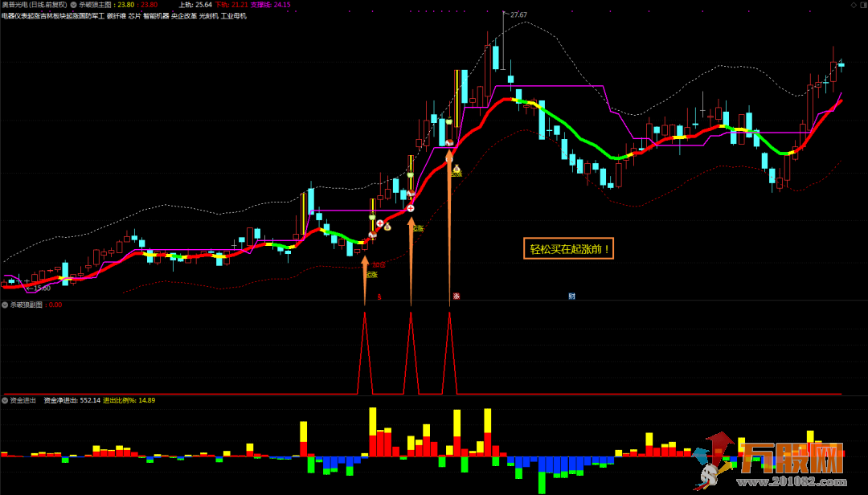Click the money bag icon below third signal
Viewport: 868px width, 495px height.
(456, 168)
